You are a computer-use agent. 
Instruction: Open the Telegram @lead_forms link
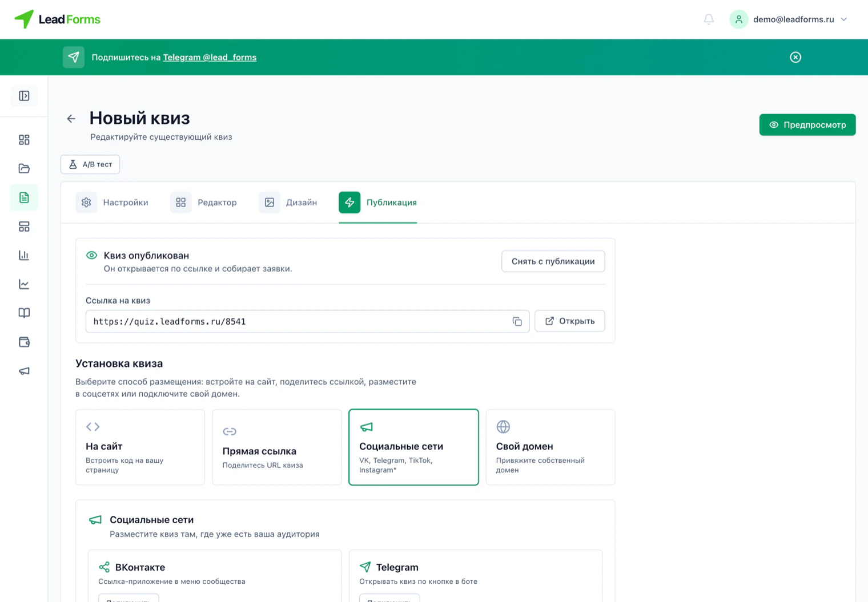coord(210,57)
